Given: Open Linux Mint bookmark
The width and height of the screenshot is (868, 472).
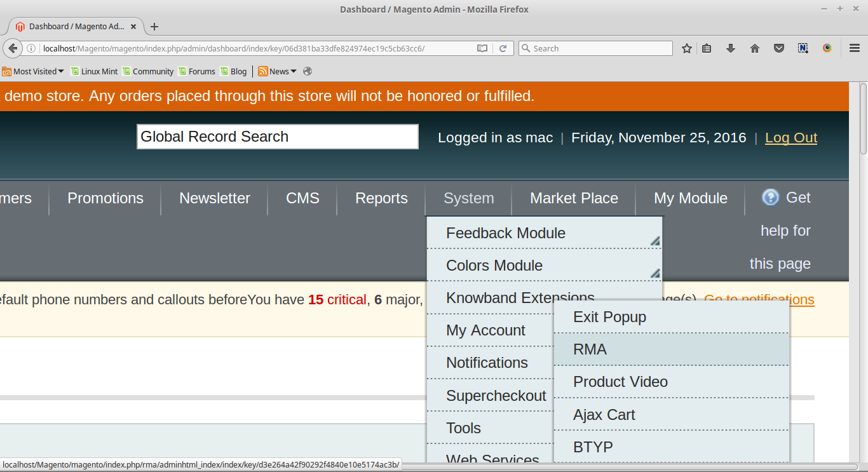Looking at the screenshot, I should [94, 71].
